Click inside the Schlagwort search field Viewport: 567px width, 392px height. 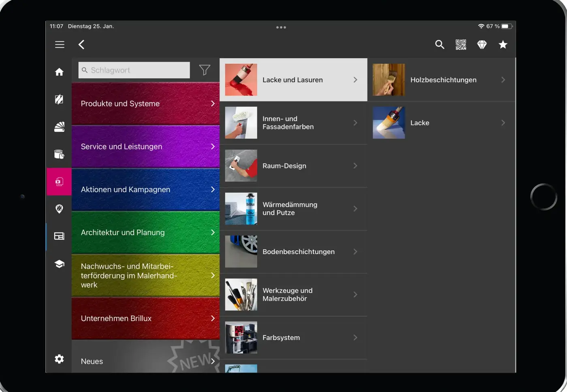click(x=134, y=70)
